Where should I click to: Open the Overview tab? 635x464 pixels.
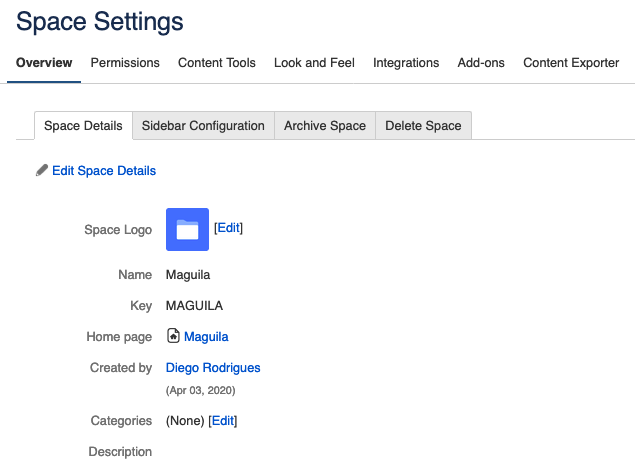tap(44, 63)
